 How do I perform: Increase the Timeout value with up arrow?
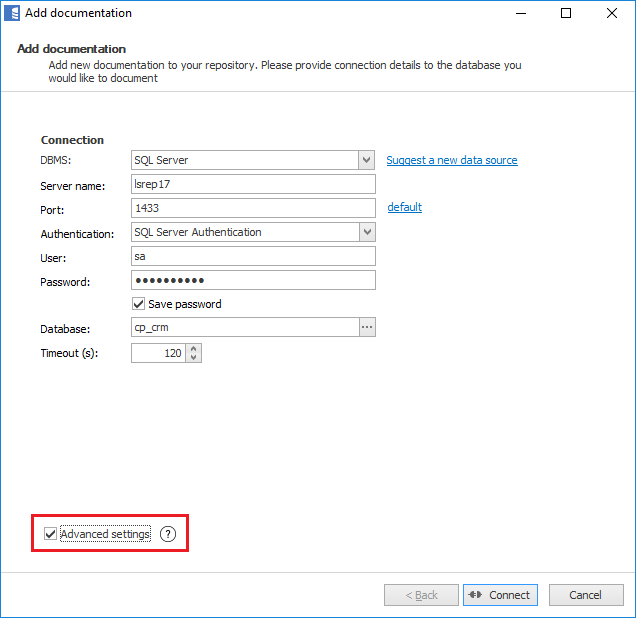[x=194, y=348]
